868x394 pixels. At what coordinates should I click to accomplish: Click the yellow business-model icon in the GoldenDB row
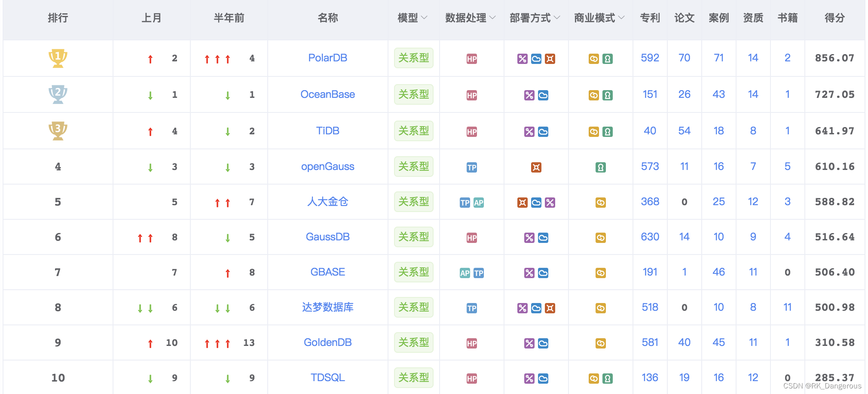point(601,343)
